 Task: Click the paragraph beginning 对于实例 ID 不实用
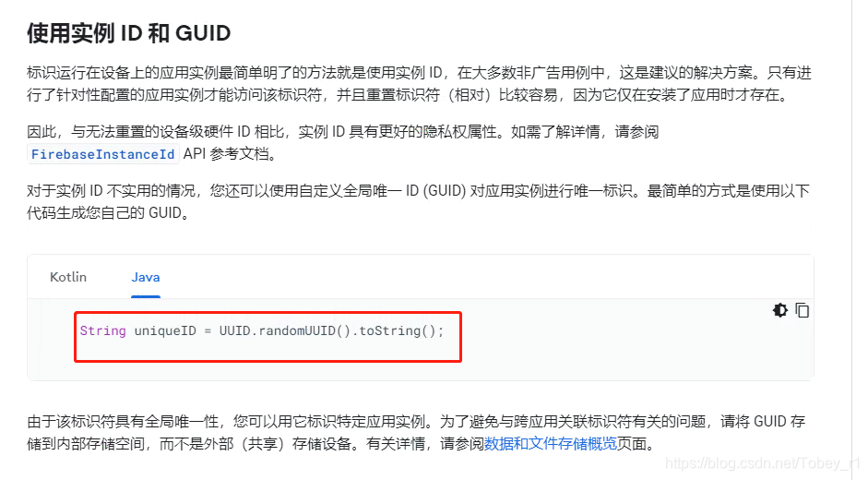(418, 202)
